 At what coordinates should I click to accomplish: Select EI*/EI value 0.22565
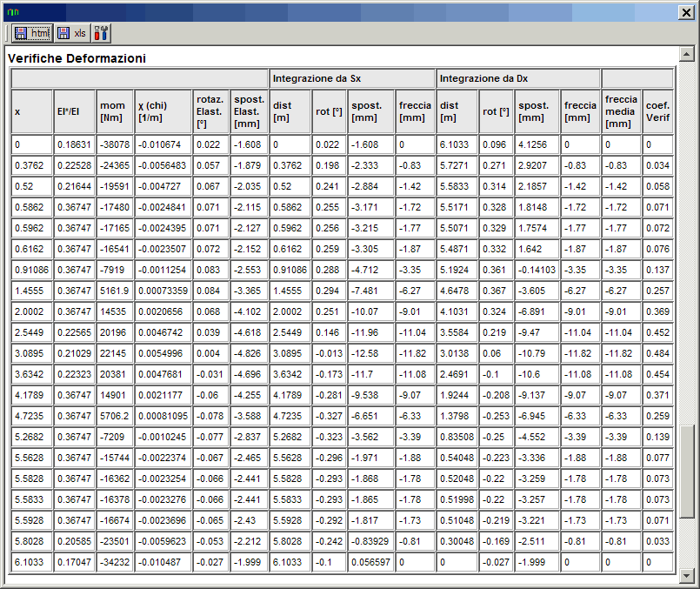74,332
